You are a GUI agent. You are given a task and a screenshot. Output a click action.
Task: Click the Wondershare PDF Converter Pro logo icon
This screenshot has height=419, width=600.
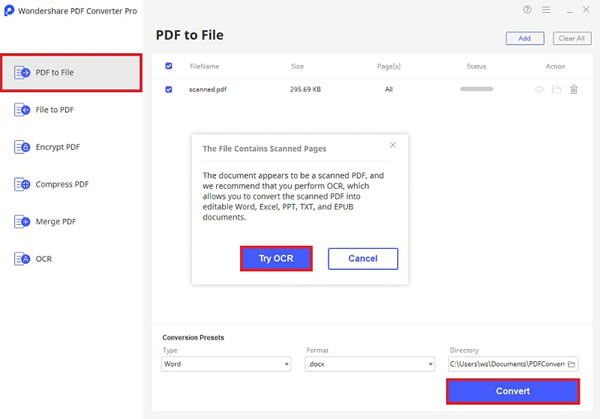(8, 10)
